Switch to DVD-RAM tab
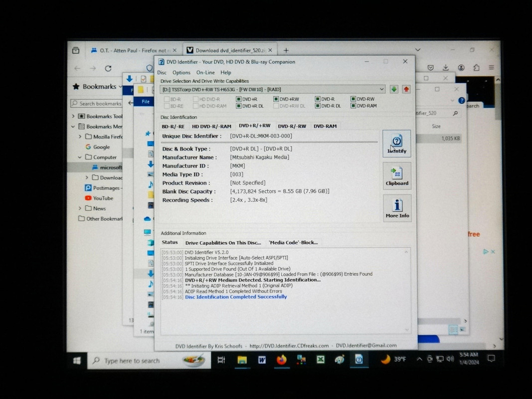This screenshot has width=532, height=399. 325,126
